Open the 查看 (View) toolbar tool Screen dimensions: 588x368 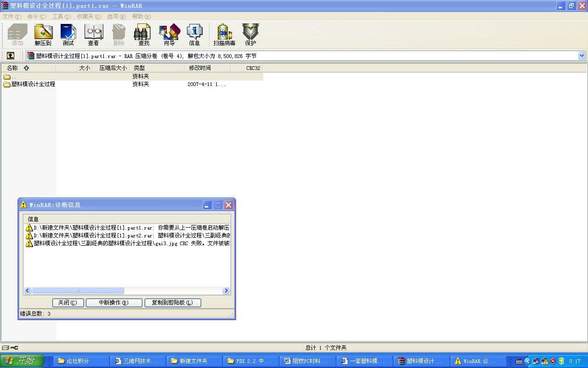pyautogui.click(x=94, y=35)
